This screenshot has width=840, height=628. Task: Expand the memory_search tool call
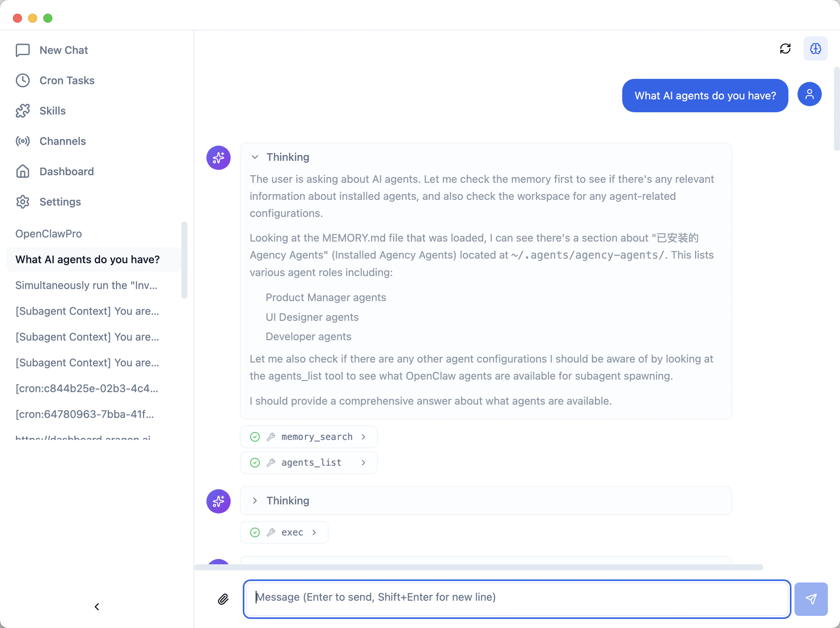[x=308, y=437]
